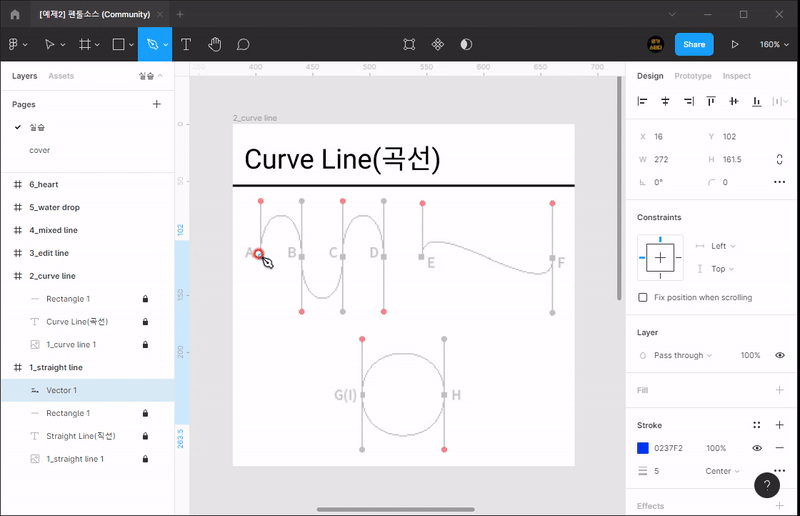Image resolution: width=800 pixels, height=516 pixels.
Task: Select the Pen tool
Action: [x=152, y=44]
